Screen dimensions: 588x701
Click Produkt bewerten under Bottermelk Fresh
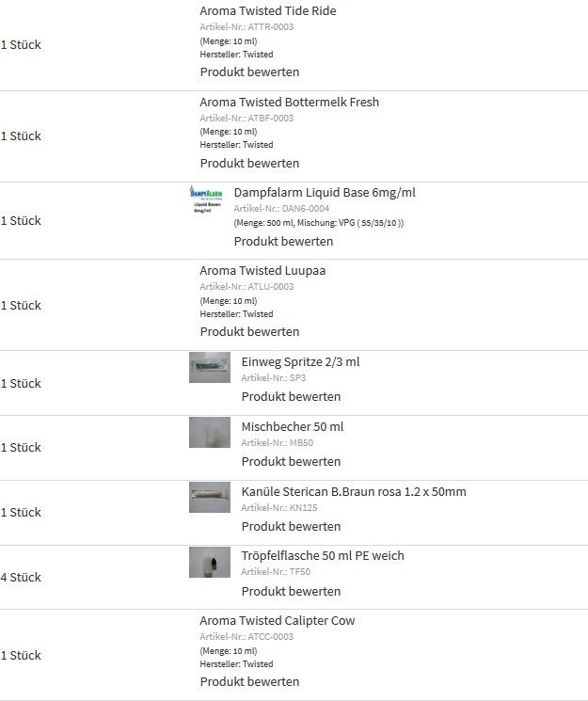pos(249,163)
